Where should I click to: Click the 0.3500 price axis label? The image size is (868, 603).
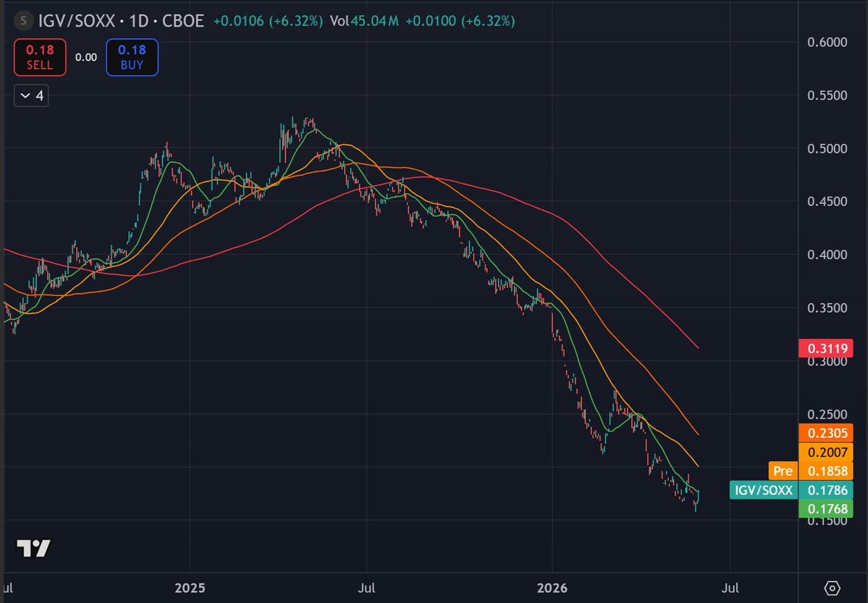827,308
